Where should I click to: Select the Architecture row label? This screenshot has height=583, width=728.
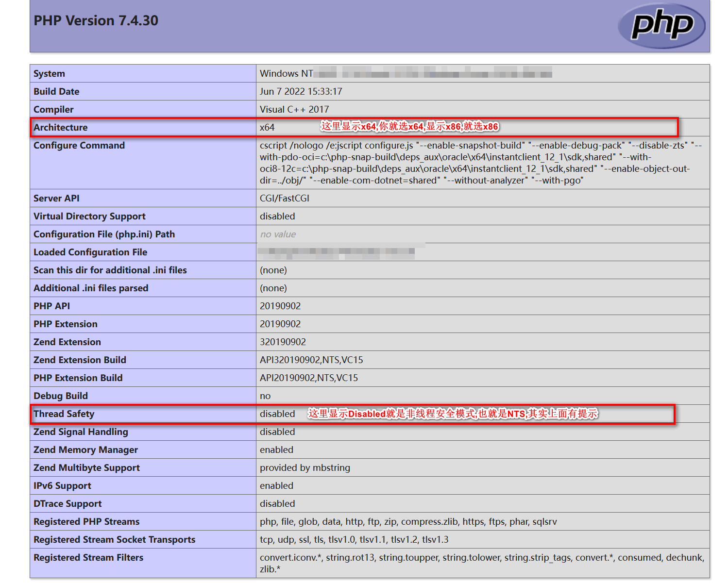pos(61,127)
